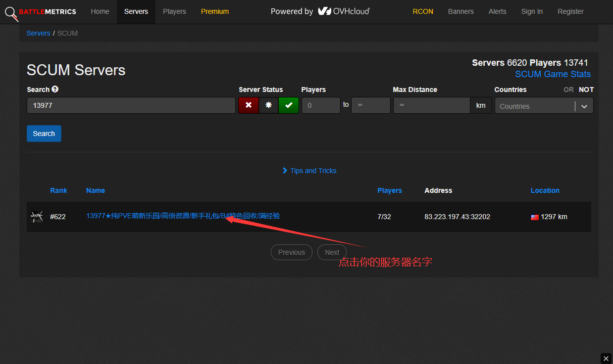
Task: Toggle the dead server status asterisk filter
Action: click(268, 105)
